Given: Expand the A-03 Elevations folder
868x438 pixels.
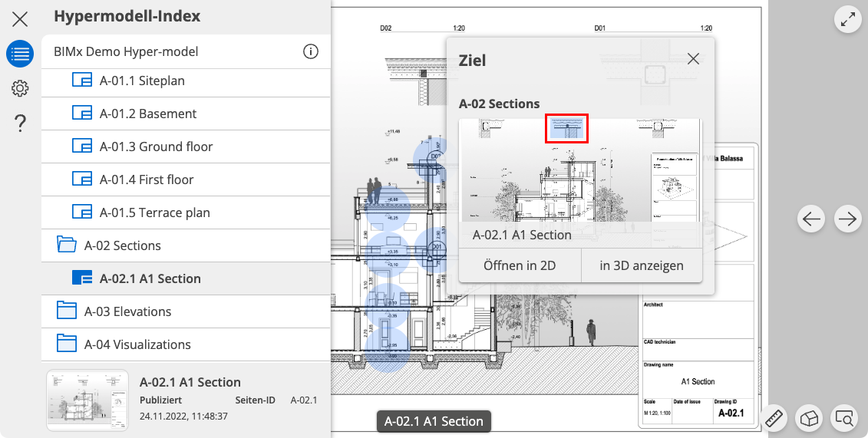Looking at the screenshot, I should [186, 311].
